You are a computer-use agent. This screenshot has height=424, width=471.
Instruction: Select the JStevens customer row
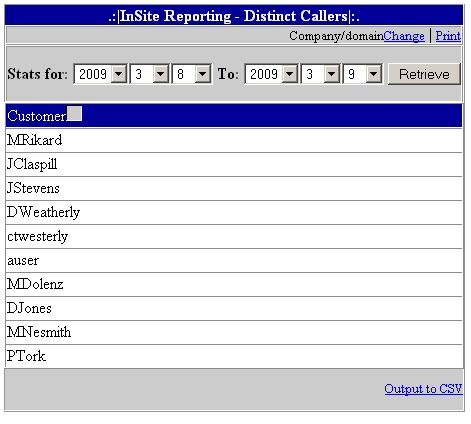coord(234,188)
